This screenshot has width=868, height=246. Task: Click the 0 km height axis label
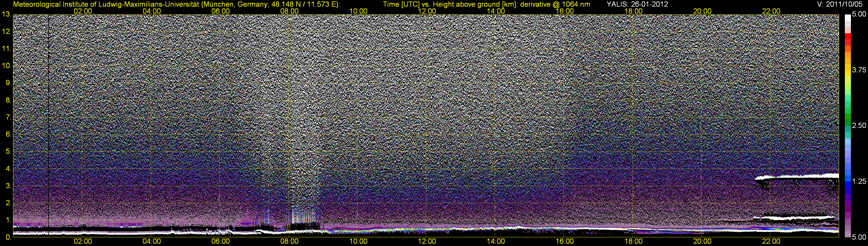[x=8, y=238]
